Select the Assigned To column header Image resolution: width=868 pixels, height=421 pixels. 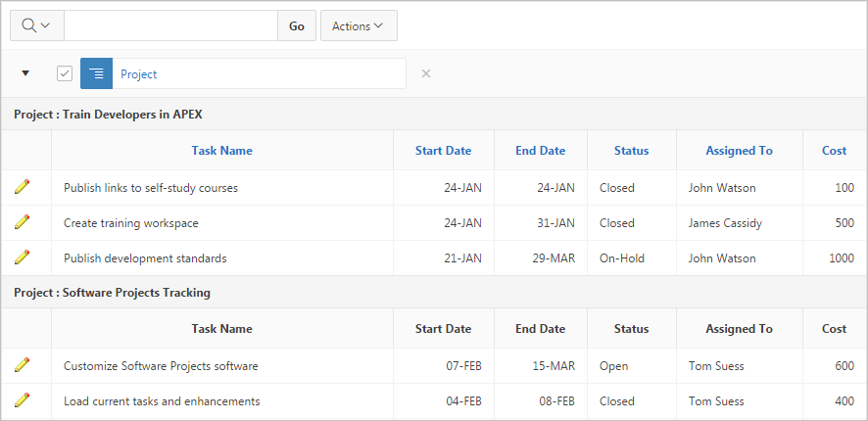(739, 151)
